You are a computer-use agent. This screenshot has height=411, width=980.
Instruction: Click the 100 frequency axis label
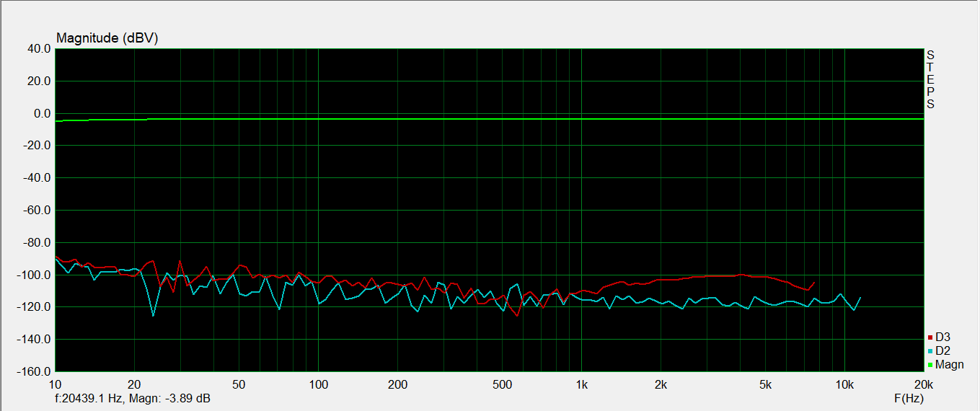click(318, 384)
